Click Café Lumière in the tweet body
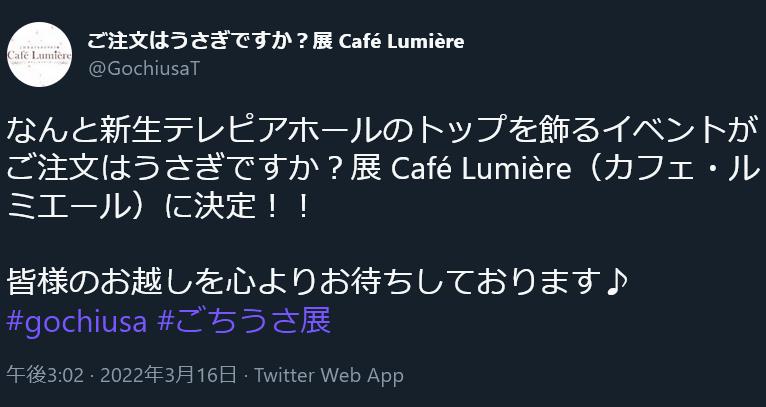Viewport: 766px width, 407px height. click(481, 170)
